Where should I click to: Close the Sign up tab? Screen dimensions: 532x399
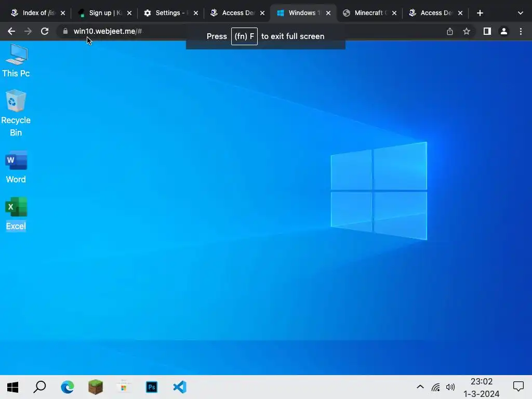click(129, 13)
